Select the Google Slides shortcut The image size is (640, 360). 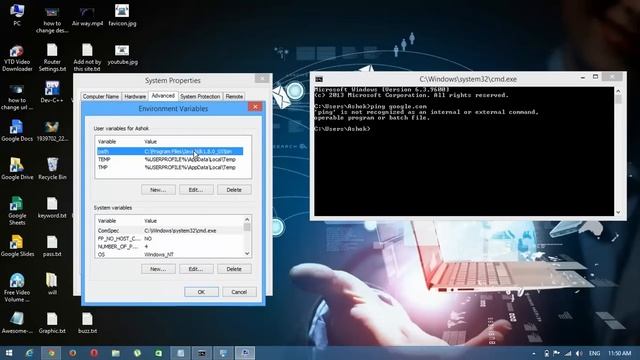17,246
